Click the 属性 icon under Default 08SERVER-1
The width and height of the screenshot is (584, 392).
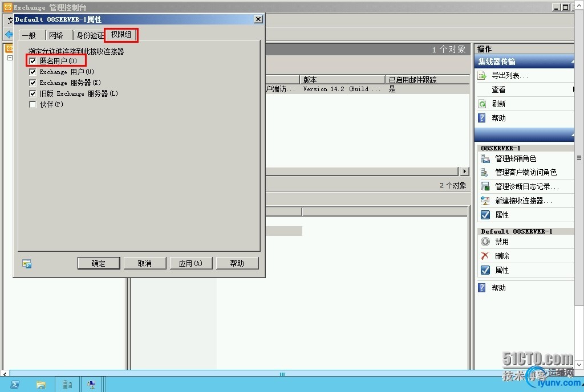(x=485, y=271)
